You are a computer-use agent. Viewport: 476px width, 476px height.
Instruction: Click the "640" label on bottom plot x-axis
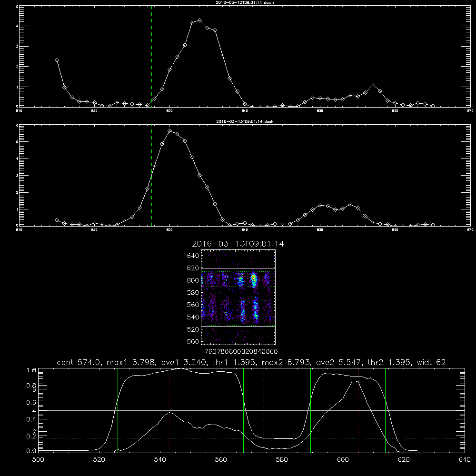pyautogui.click(x=465, y=459)
